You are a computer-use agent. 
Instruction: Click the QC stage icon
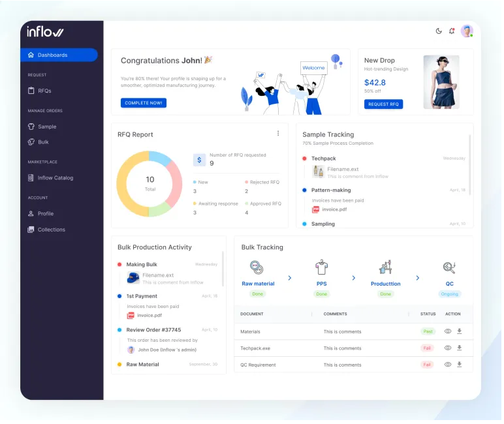pyautogui.click(x=449, y=267)
